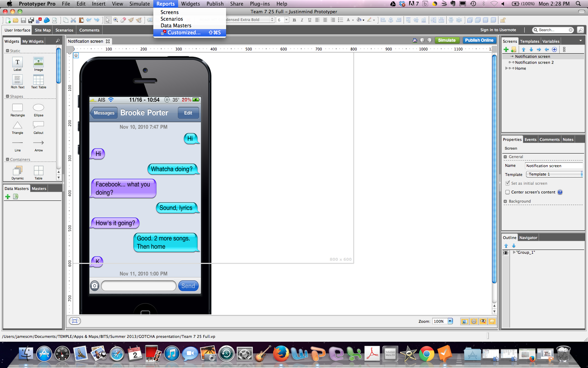Click the Redo arrow icon
The width and height of the screenshot is (588, 368).
[x=97, y=20]
